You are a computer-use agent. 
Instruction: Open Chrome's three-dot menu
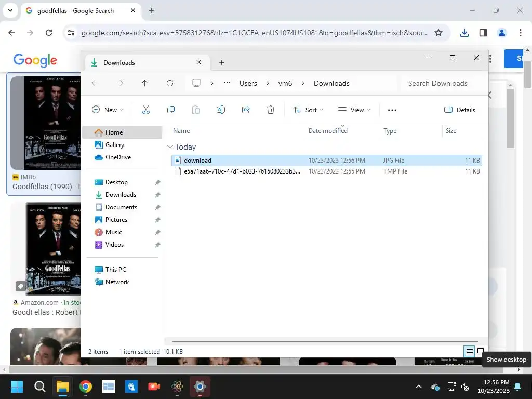click(x=521, y=33)
